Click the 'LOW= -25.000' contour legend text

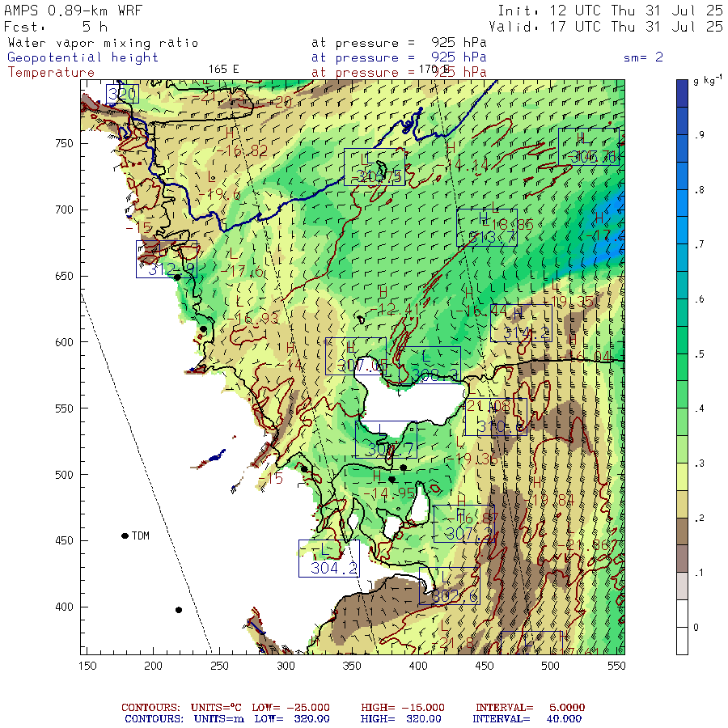[x=290, y=707]
